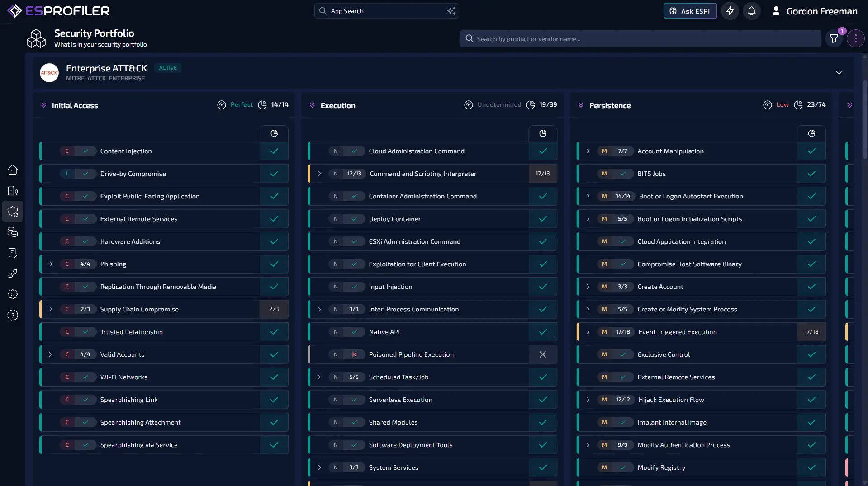Expand the Phishing row
The height and width of the screenshot is (486, 868).
[x=51, y=264]
